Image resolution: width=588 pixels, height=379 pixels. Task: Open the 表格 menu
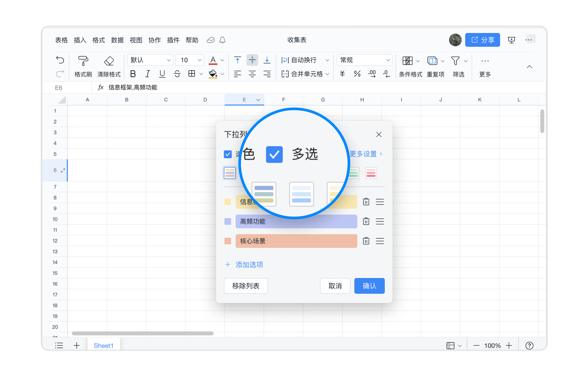point(61,40)
